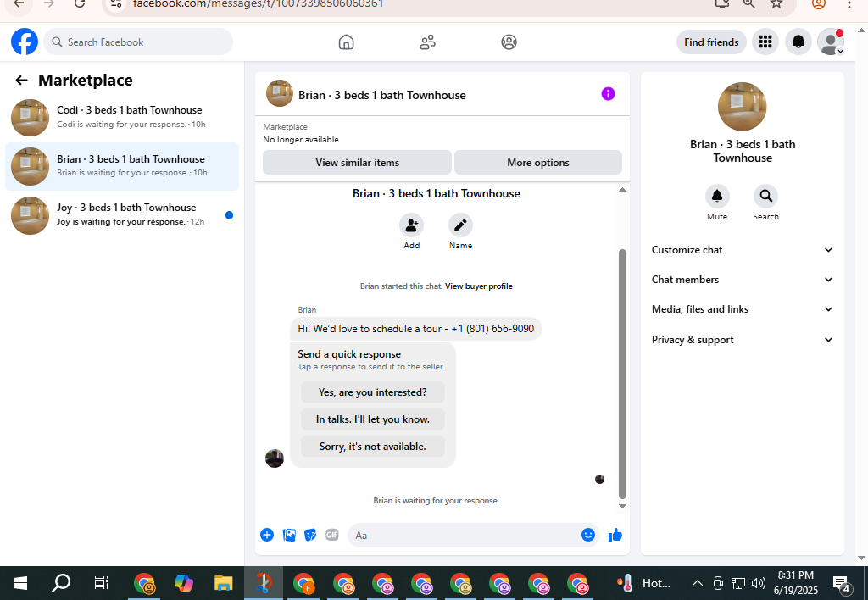Click the taskbar clock showing 8:31 PM
Viewport: 868px width, 600px height.
[795, 583]
